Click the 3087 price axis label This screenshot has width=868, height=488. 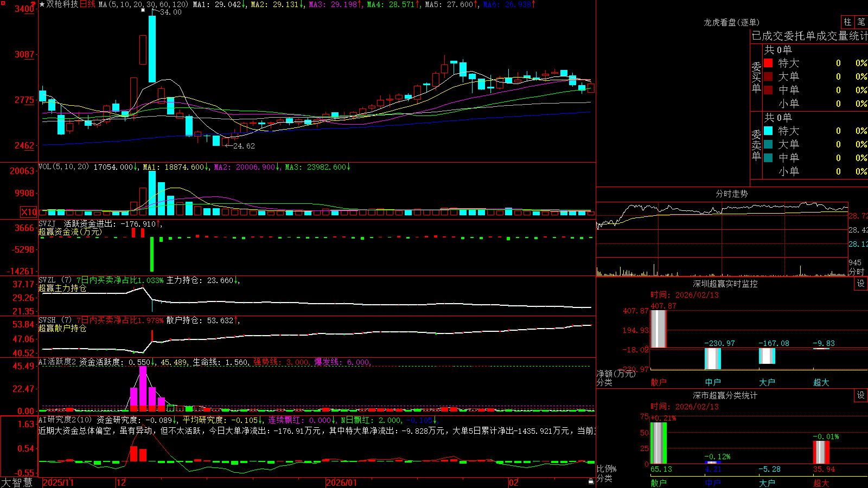(x=24, y=54)
